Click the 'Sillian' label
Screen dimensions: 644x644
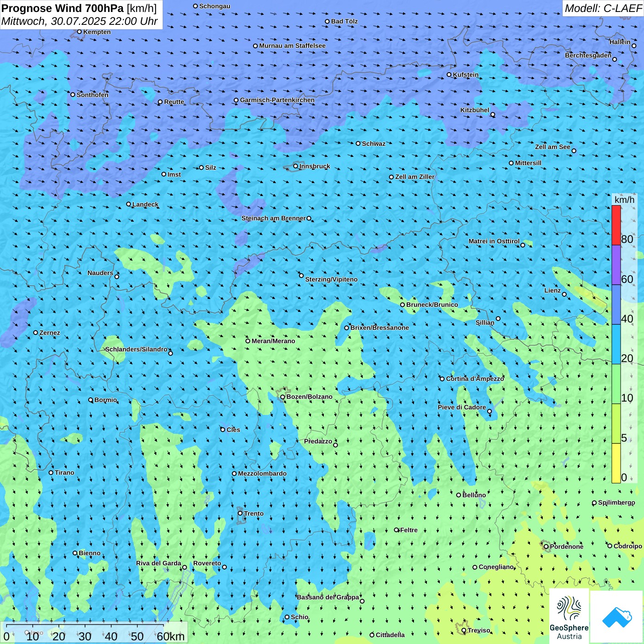[485, 322]
